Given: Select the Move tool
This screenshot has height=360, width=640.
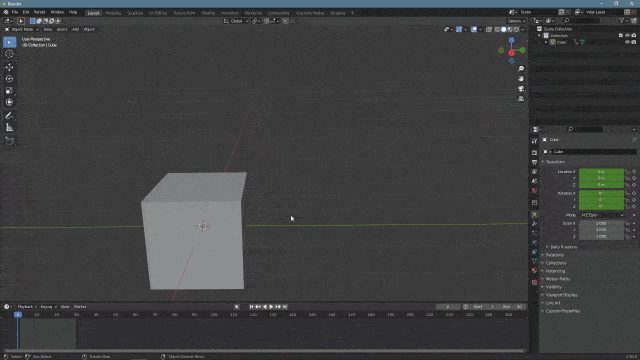Looking at the screenshot, I should pyautogui.click(x=9, y=67).
